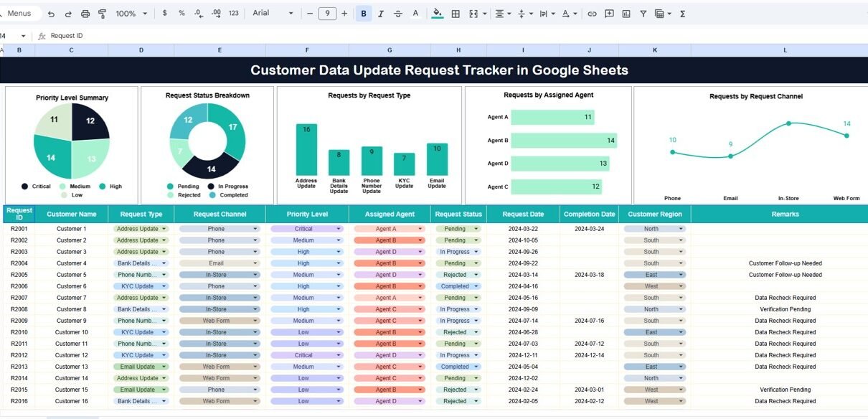Toggle Italic formatting button
Image resolution: width=868 pixels, height=419 pixels.
click(x=381, y=14)
